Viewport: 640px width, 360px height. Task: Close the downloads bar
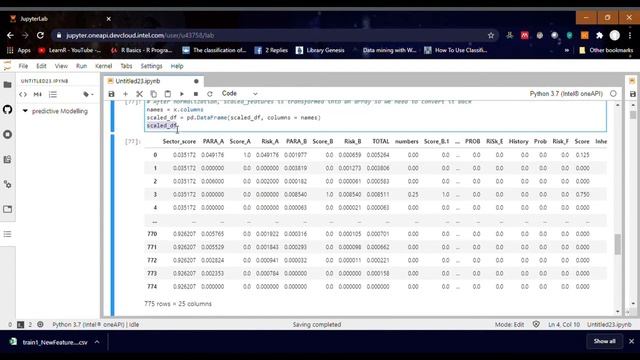631,341
